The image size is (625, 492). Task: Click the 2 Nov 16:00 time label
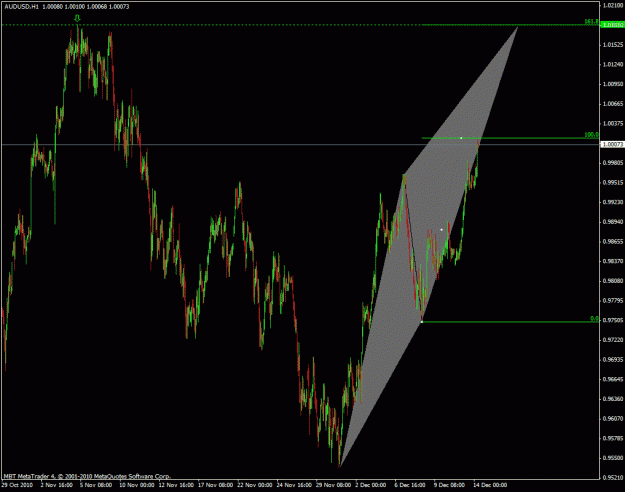point(56,485)
